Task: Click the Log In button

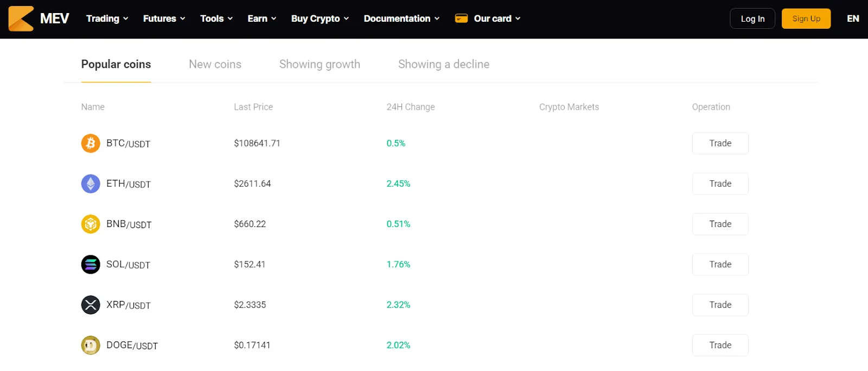Action: pos(752,18)
